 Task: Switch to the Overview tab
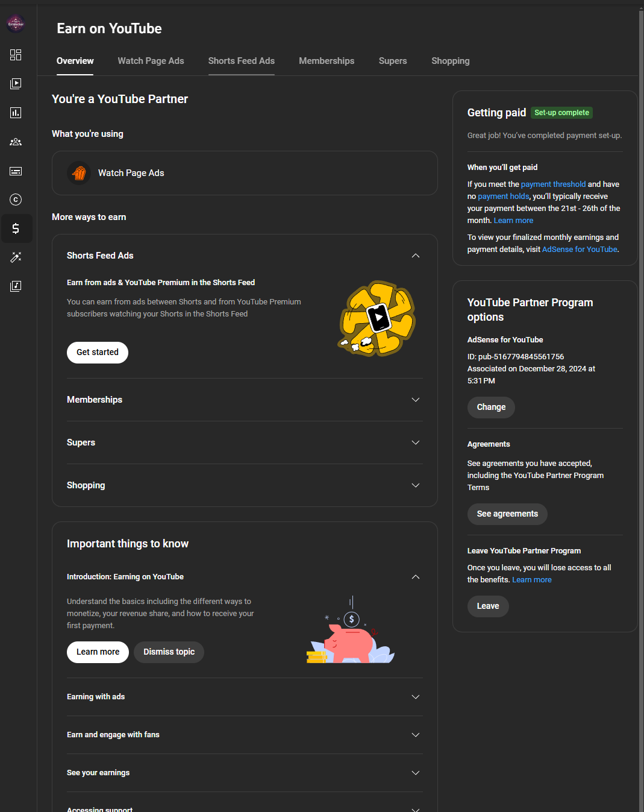[x=75, y=61]
